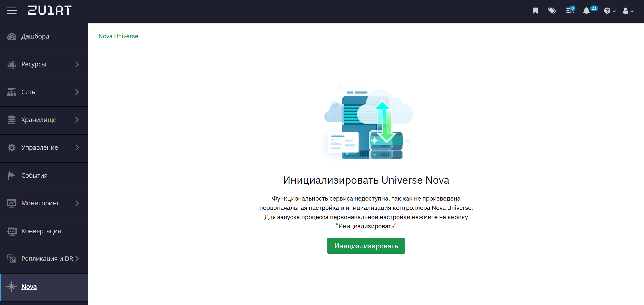Click the Ресурсы label

tap(34, 64)
